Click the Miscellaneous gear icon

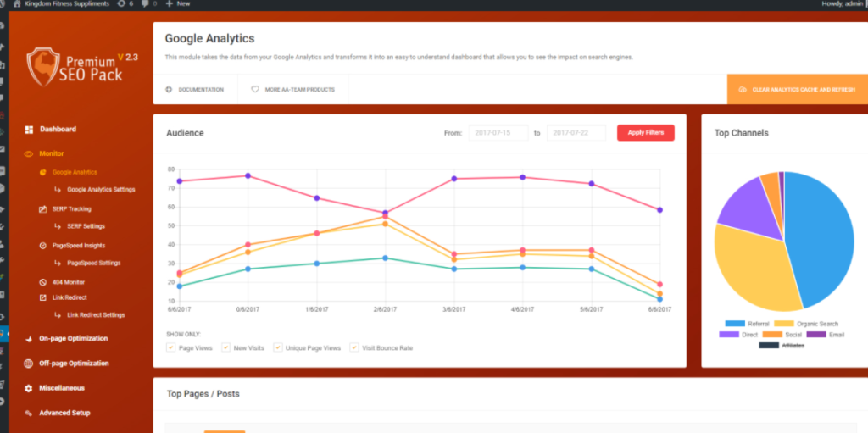[29, 389]
